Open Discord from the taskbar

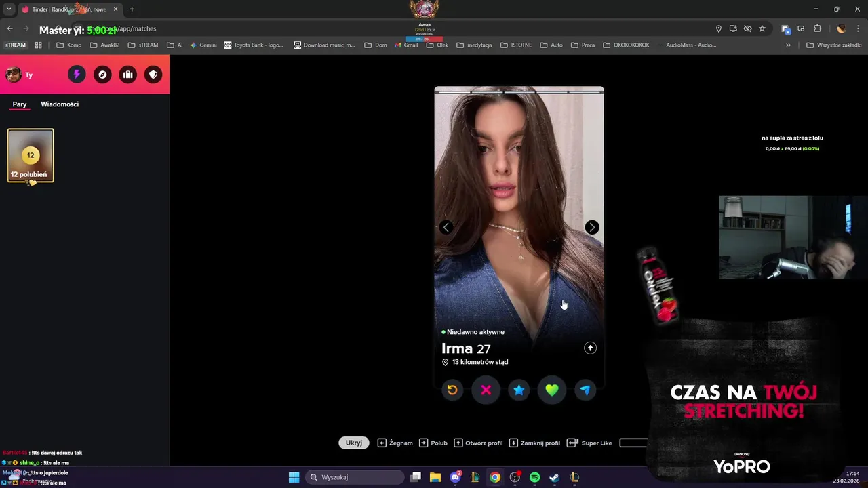455,477
